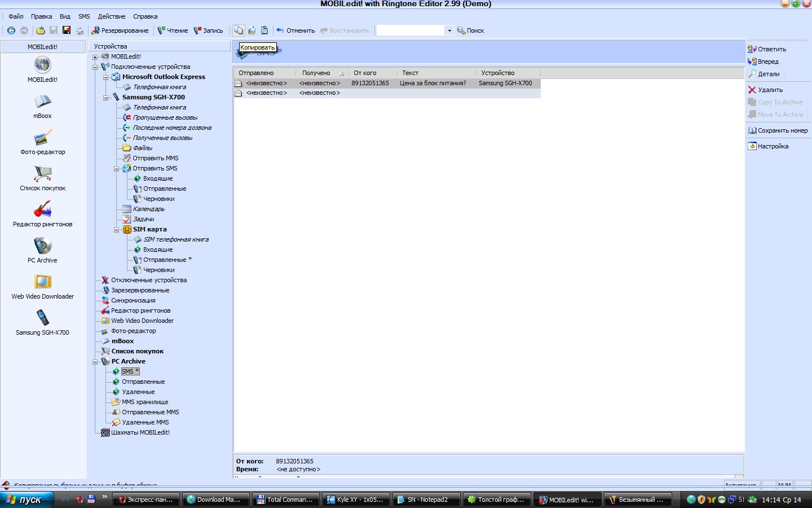Viewport: 812px width, 508px height.
Task: Click Вперед forward action
Action: (x=764, y=62)
